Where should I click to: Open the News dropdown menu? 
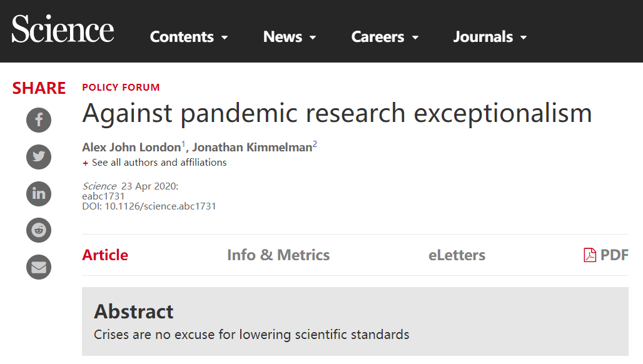(290, 37)
